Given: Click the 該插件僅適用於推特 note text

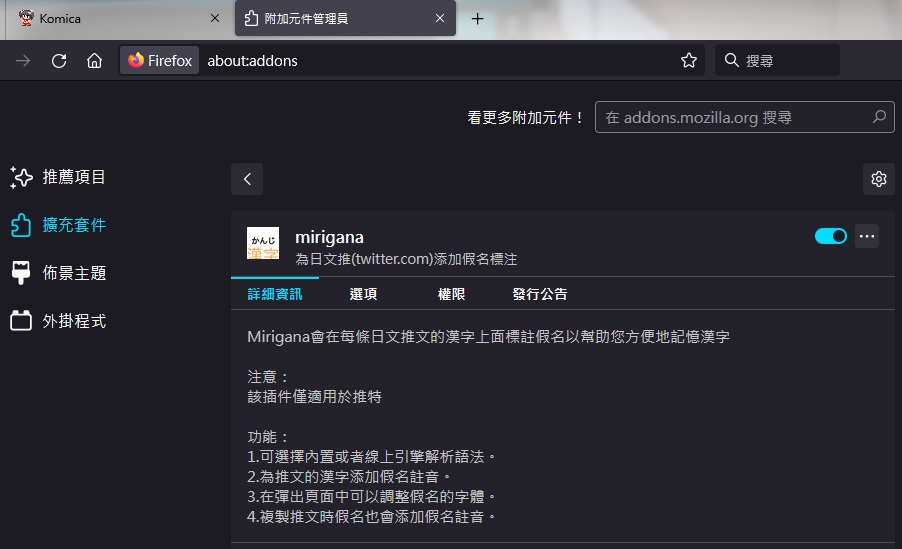Looking at the screenshot, I should coord(315,396).
